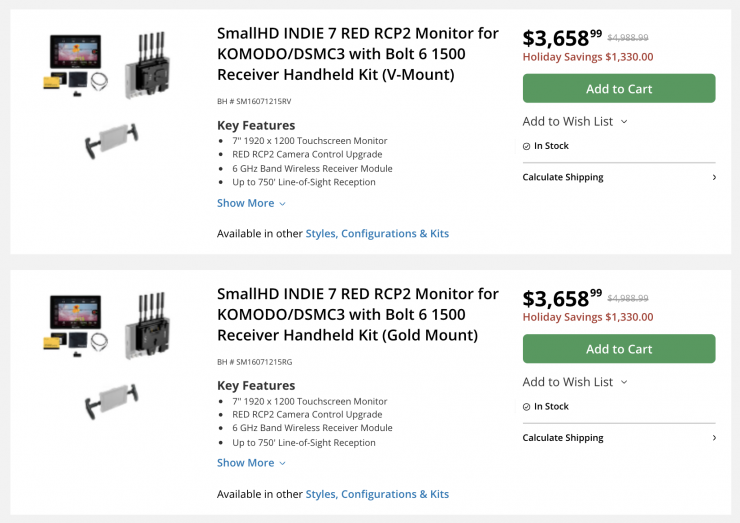The width and height of the screenshot is (740, 523).
Task: Open the V-Mount Handheld Kit product title
Action: tap(357, 54)
